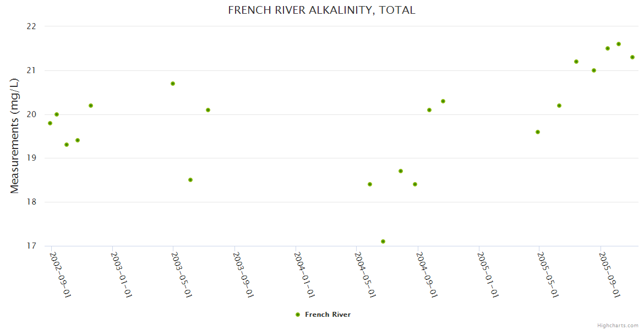Screen dimensions: 644x330
Task: Click the leftmost data point at 19.8
Action: pyautogui.click(x=50, y=123)
